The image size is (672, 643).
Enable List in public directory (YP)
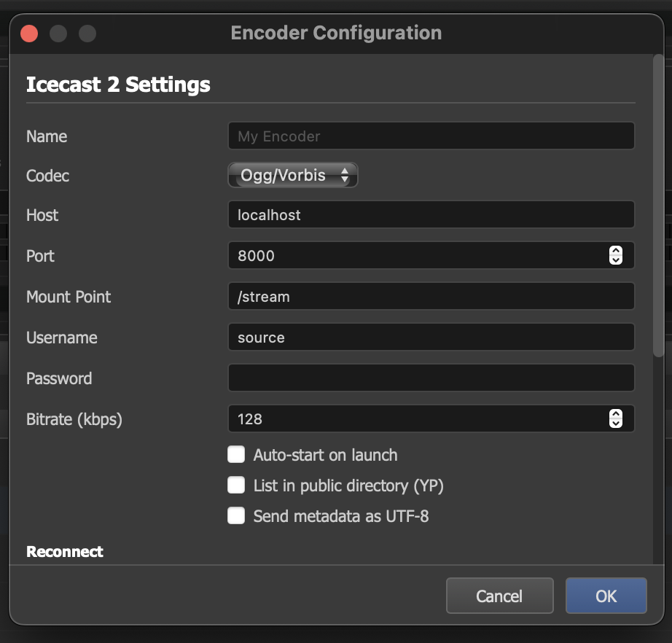236,486
